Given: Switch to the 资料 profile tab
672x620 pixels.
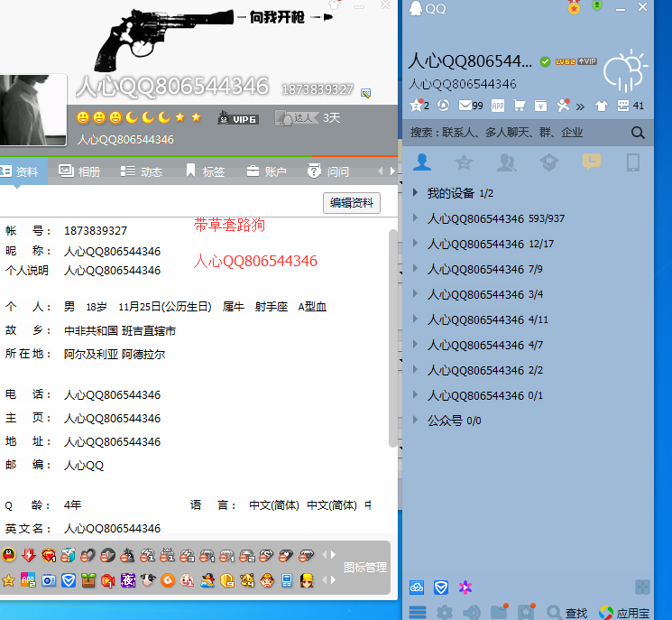Looking at the screenshot, I should (x=23, y=171).
